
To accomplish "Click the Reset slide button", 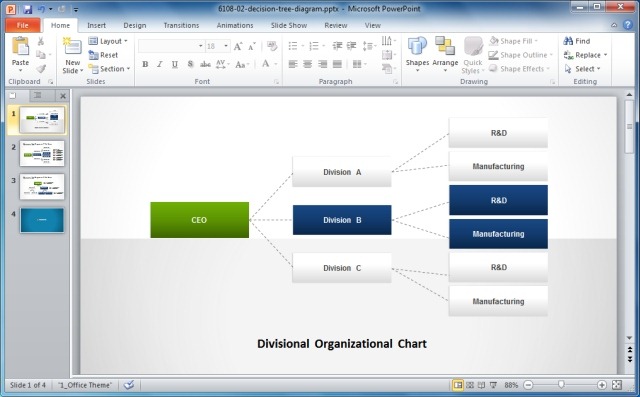I will [103, 55].
